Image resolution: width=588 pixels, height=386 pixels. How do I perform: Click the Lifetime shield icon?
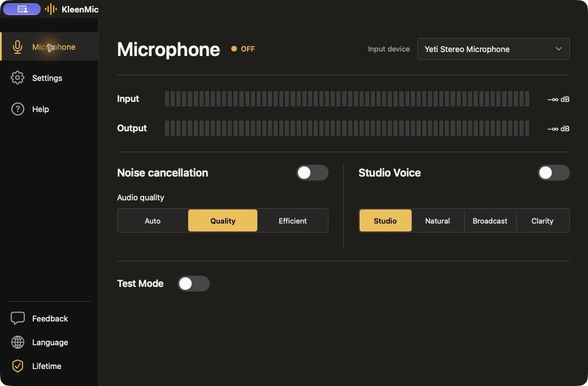click(18, 366)
